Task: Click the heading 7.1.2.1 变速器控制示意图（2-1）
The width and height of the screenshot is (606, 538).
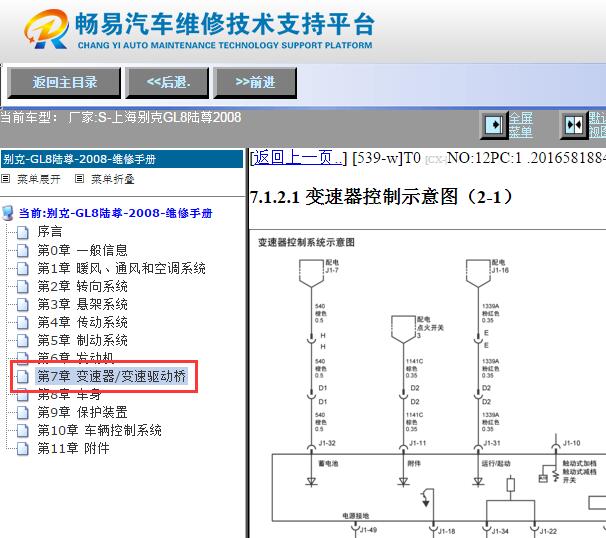Action: pos(381,197)
